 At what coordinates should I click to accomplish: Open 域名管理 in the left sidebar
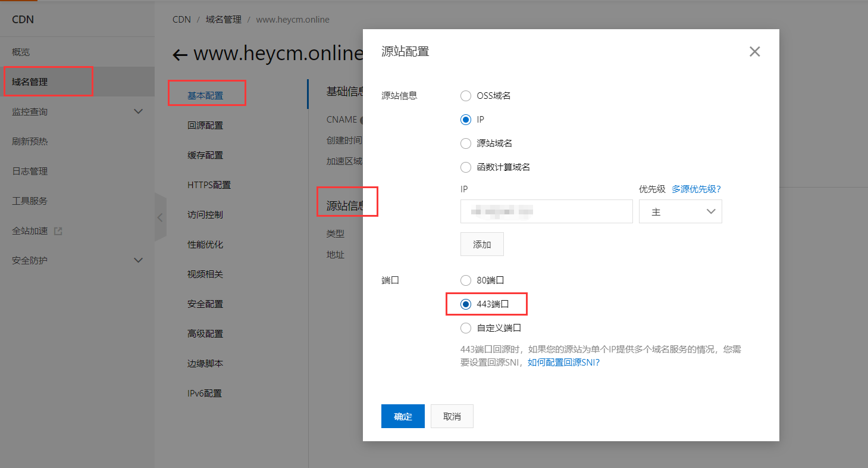click(x=30, y=82)
